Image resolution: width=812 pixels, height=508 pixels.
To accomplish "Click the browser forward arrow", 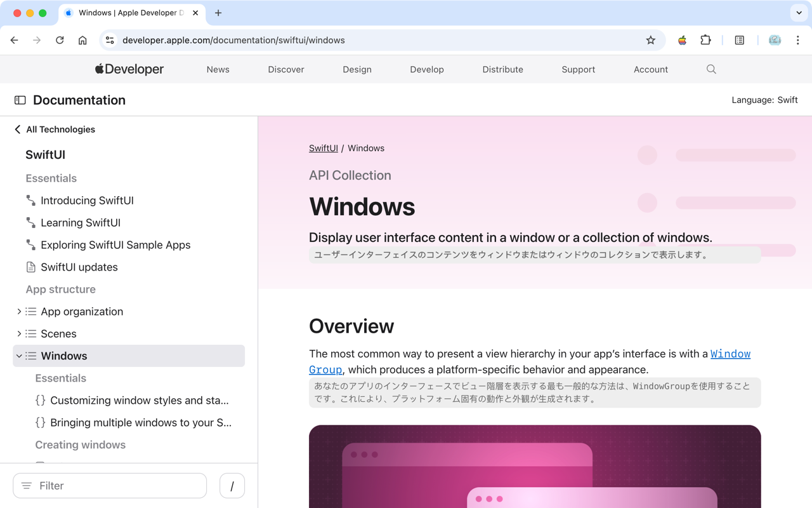I will click(37, 40).
